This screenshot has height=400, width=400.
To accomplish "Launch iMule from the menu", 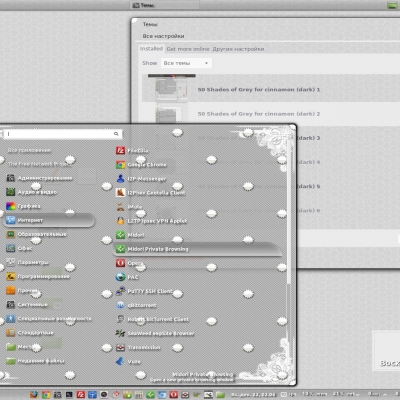I will click(x=129, y=207).
